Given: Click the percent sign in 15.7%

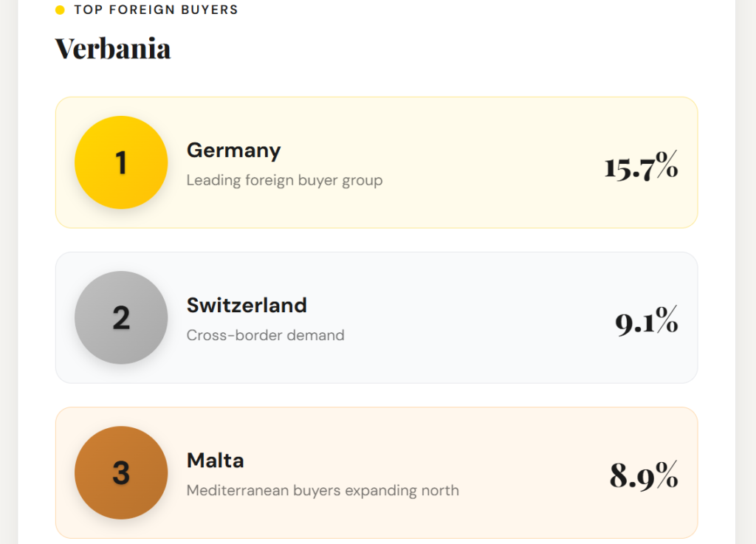Looking at the screenshot, I should click(x=667, y=166).
